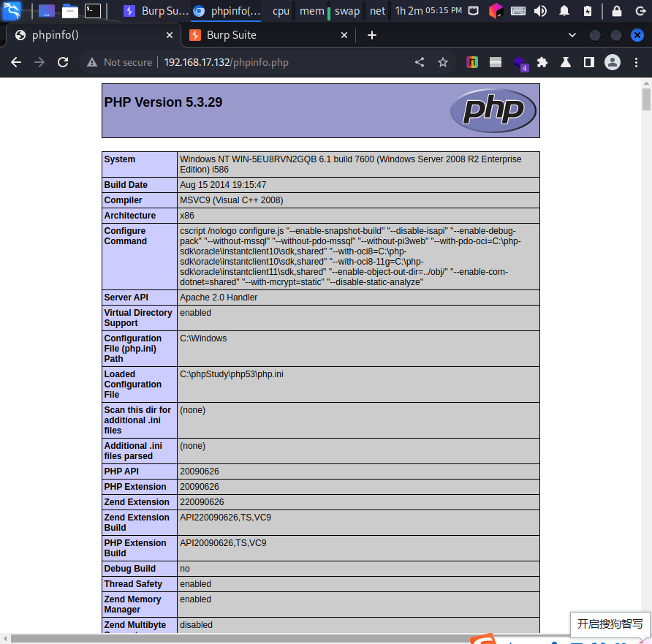The image size is (652, 644).
Task: Close the Burp Suite browser tab
Action: (x=344, y=35)
